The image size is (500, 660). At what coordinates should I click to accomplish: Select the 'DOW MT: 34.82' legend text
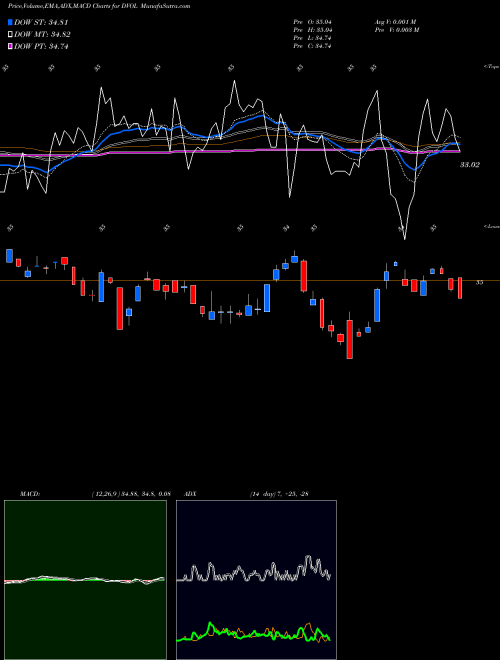[42, 35]
